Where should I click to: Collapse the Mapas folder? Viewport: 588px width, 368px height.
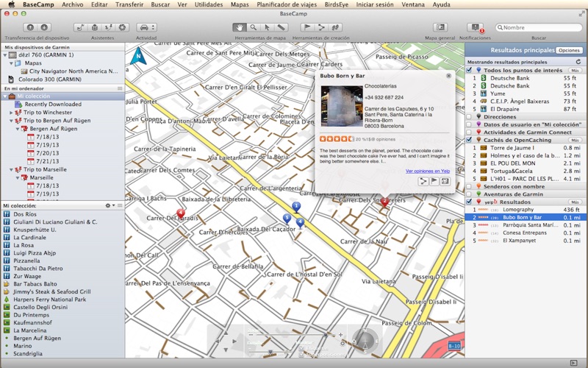(x=11, y=63)
